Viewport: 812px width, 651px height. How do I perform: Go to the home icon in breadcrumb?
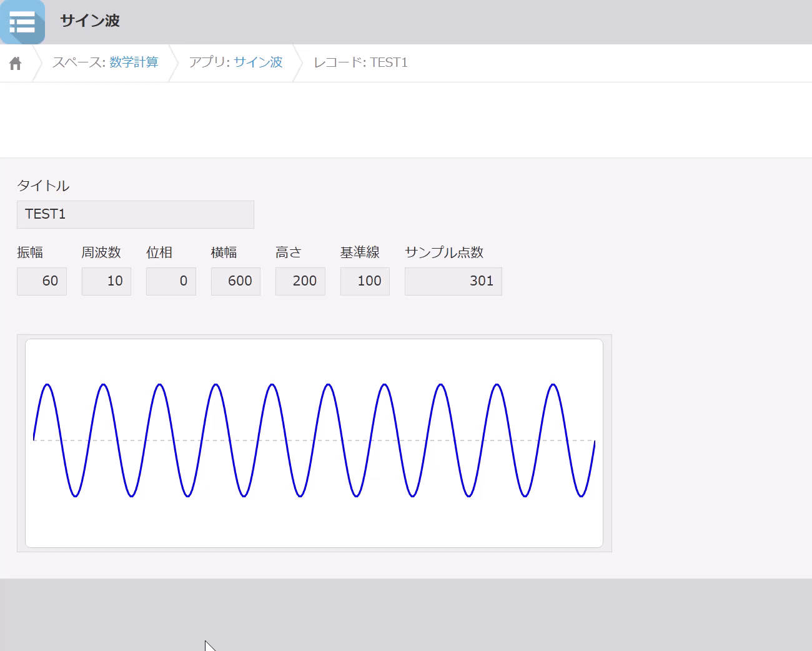(16, 63)
